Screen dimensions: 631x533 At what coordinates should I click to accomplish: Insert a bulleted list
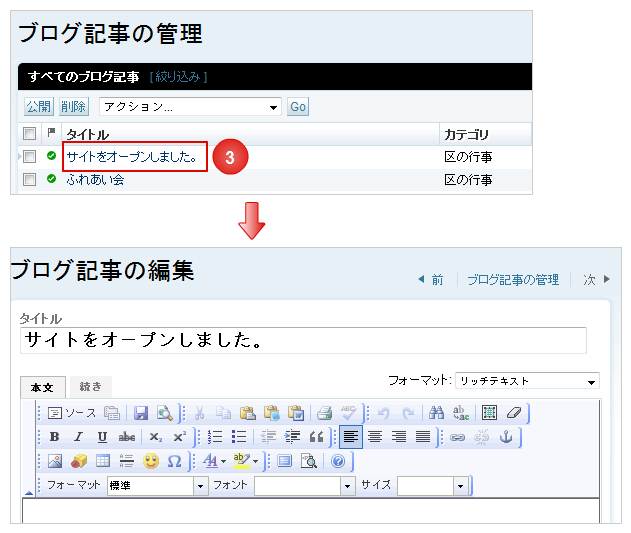coord(239,437)
